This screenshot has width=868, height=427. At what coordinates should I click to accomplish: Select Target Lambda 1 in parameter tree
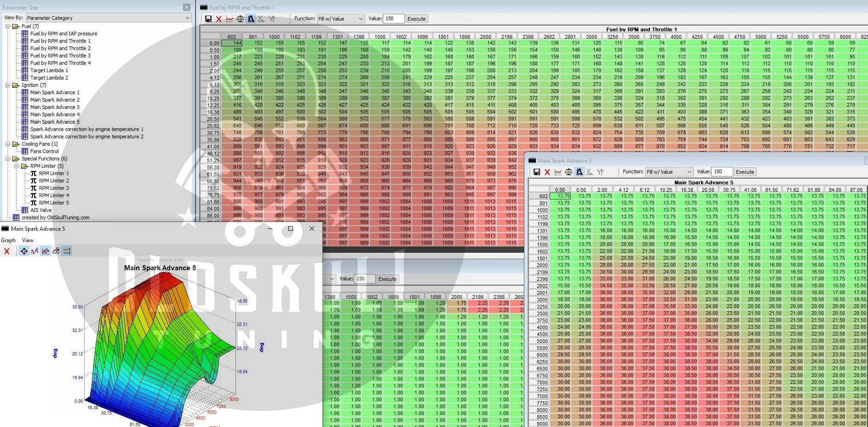(49, 70)
